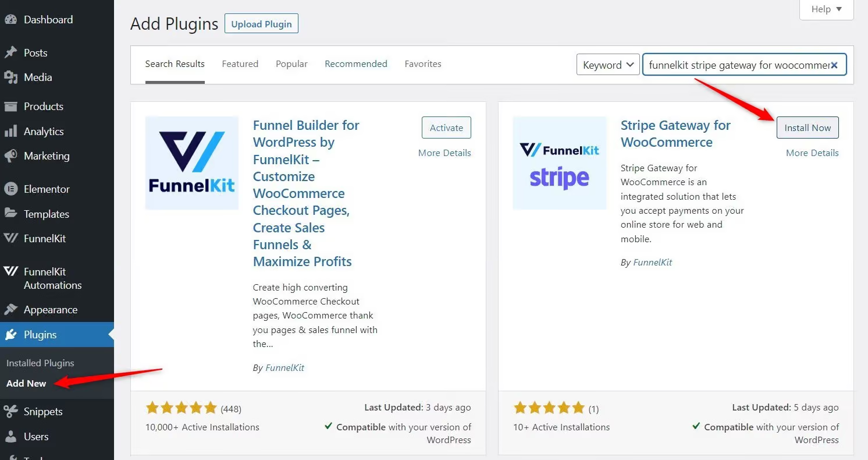This screenshot has width=868, height=460.
Task: Click the Upload Plugin button
Action: point(261,24)
